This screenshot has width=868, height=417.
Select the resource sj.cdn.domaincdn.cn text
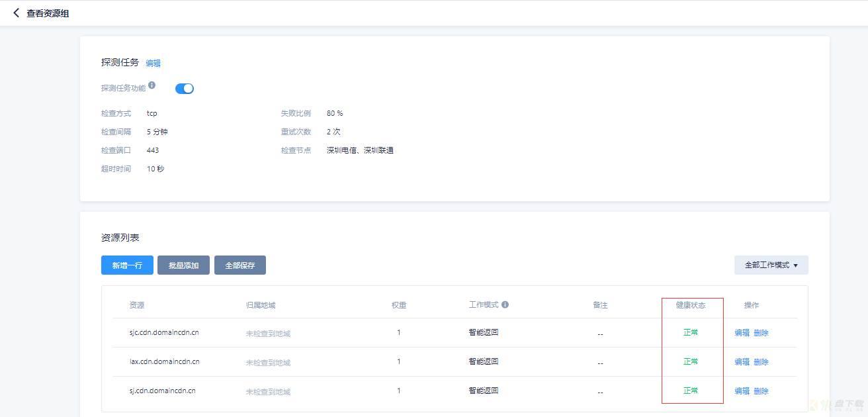(162, 391)
